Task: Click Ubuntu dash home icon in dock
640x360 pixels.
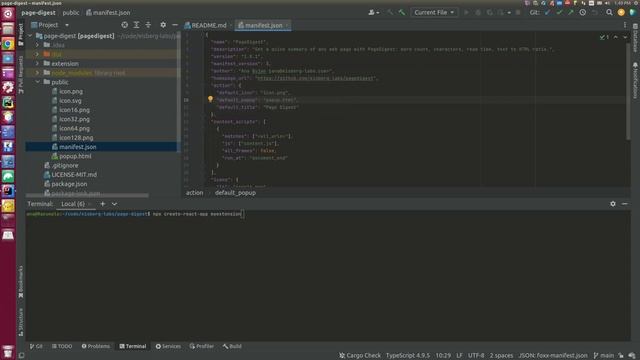Action: (8, 14)
